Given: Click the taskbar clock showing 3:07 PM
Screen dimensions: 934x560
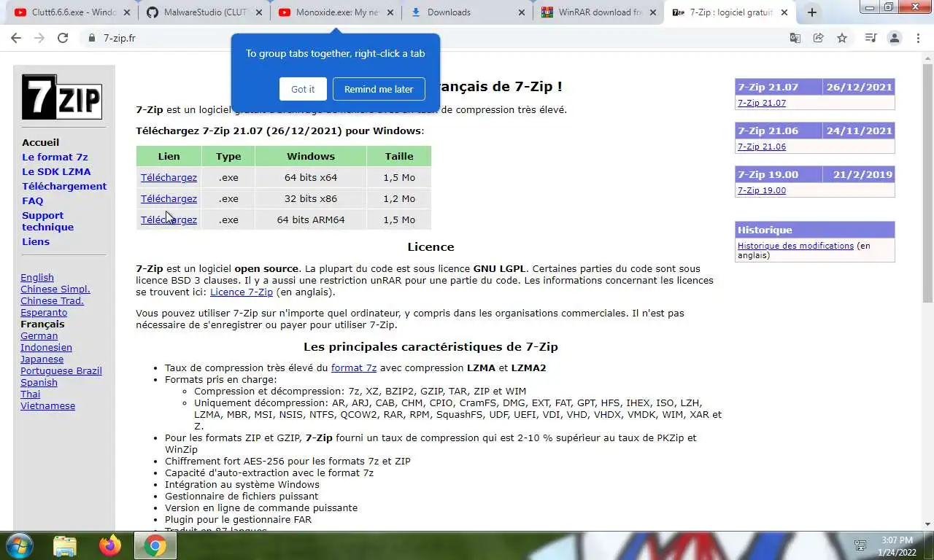Looking at the screenshot, I should tap(897, 545).
